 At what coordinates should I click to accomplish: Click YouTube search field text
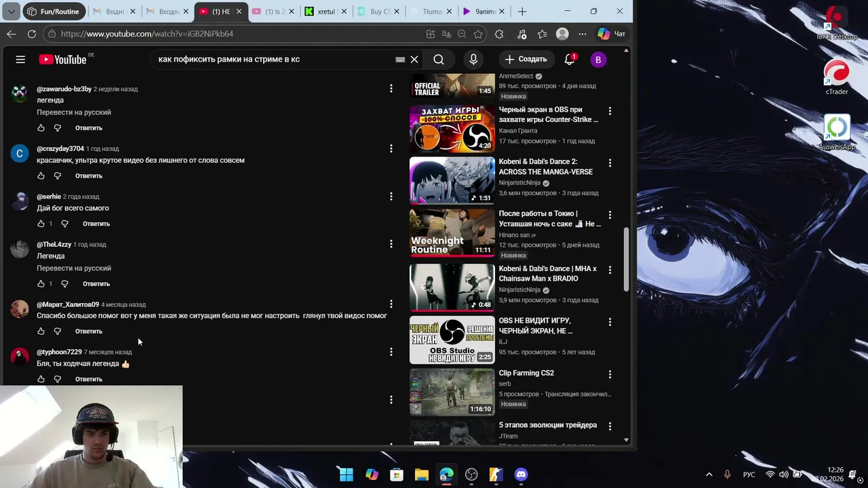point(229,60)
